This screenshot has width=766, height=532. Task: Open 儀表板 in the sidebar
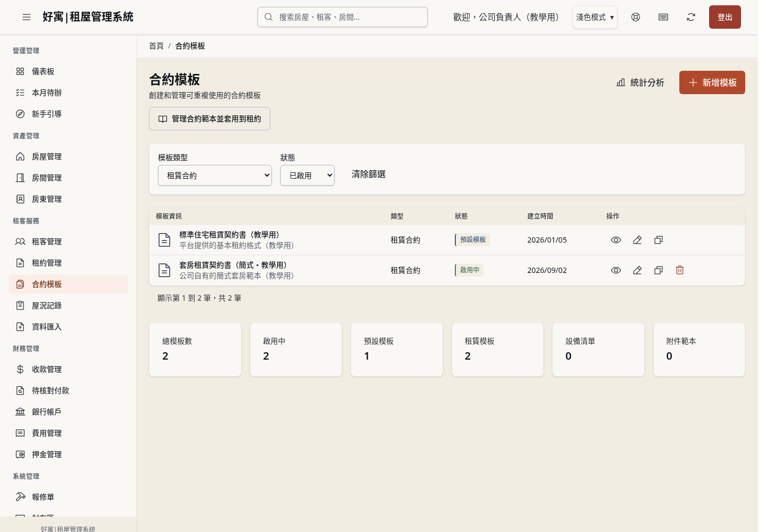click(68, 71)
